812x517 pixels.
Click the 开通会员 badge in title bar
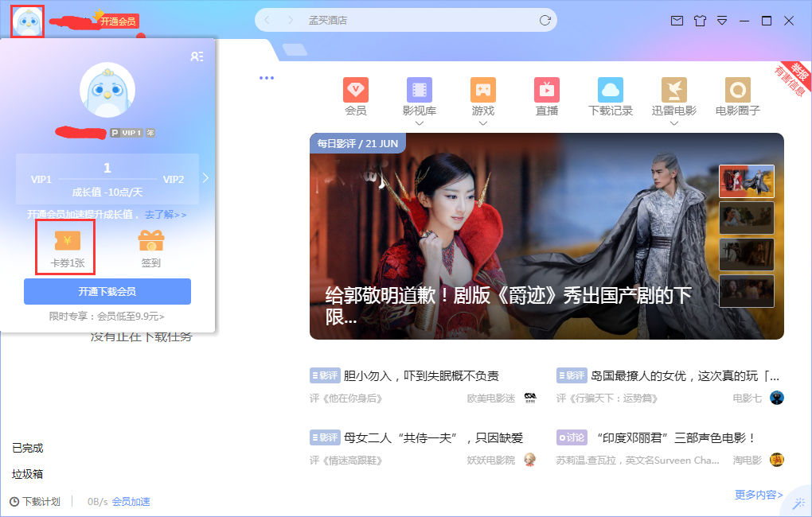pos(118,21)
